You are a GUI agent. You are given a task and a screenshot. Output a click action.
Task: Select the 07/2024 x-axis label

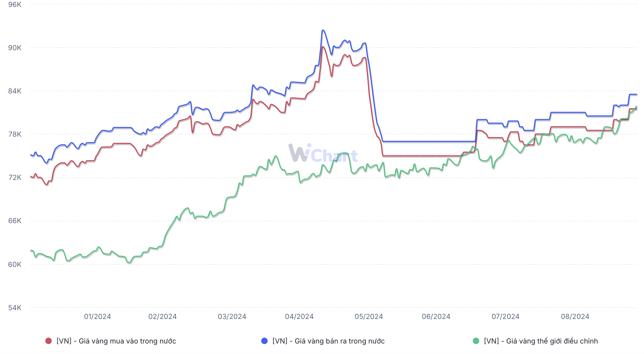coord(505,317)
